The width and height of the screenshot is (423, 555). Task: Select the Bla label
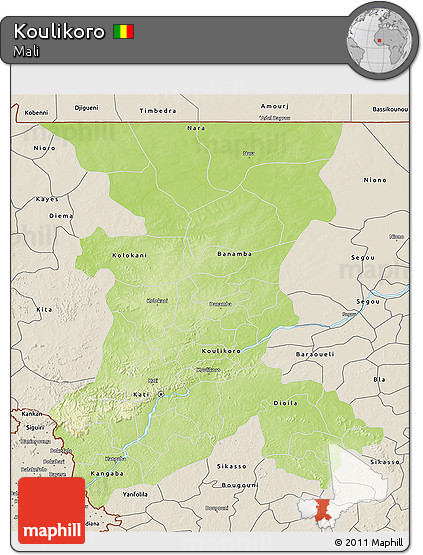pyautogui.click(x=379, y=379)
